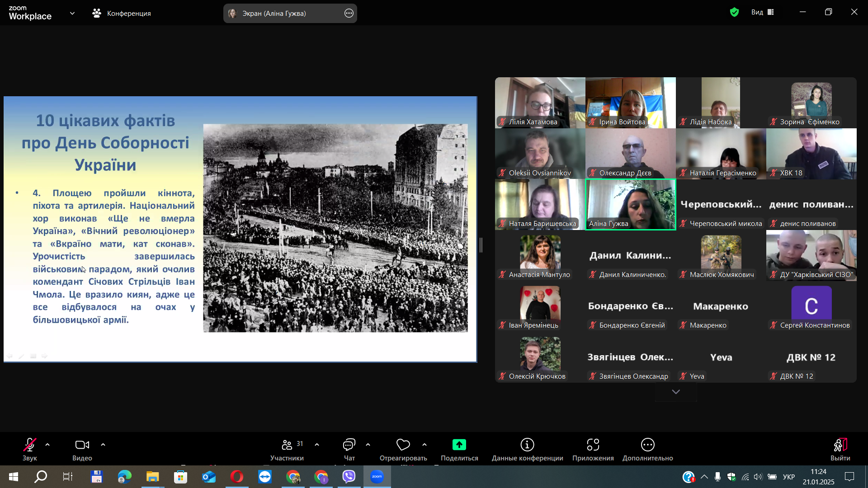Screen dimensions: 868x488
Task: Open Viber from the taskbar
Action: click(x=349, y=477)
